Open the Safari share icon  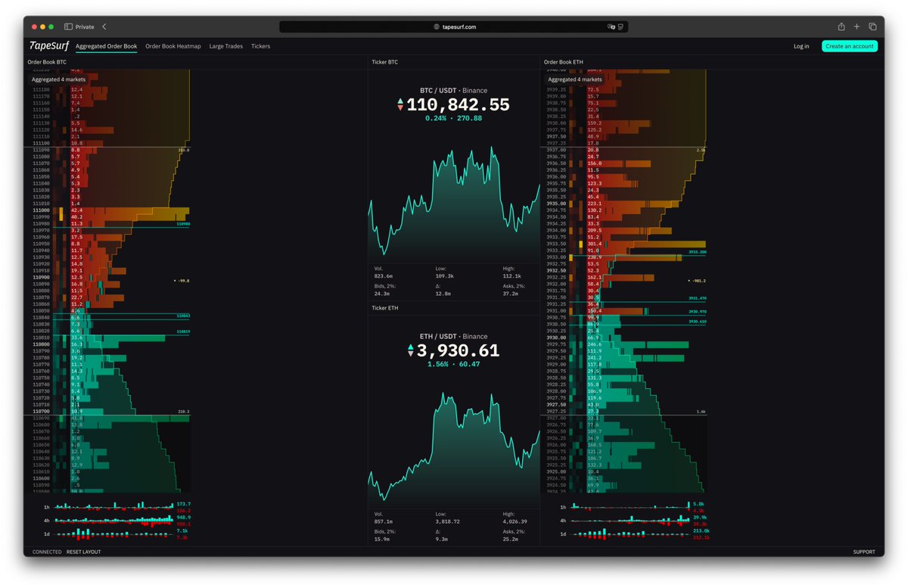tap(841, 26)
